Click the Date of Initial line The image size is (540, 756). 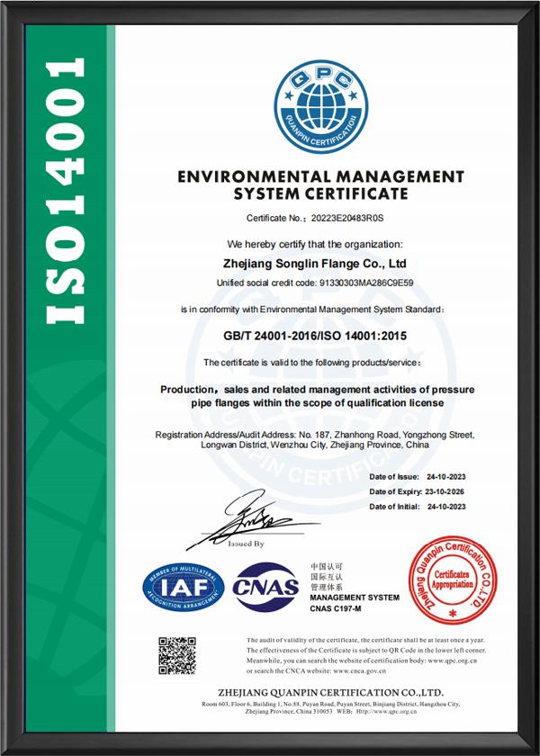tap(417, 509)
